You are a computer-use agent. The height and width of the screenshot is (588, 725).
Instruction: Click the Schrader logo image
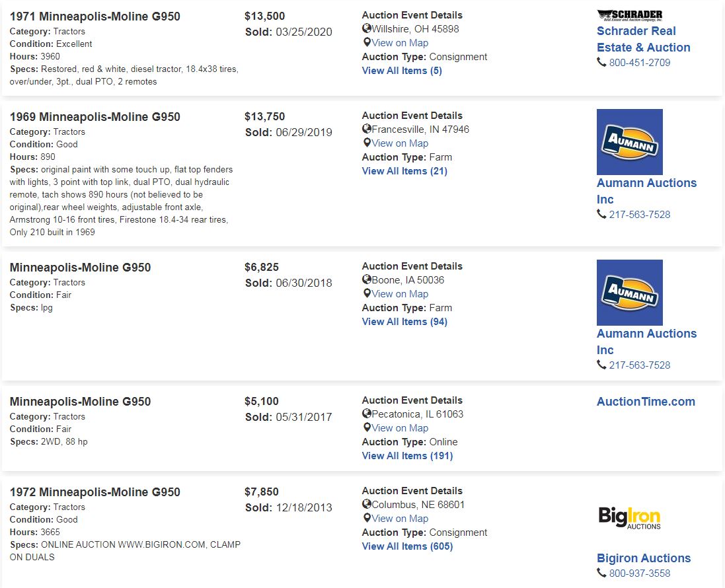pos(629,16)
